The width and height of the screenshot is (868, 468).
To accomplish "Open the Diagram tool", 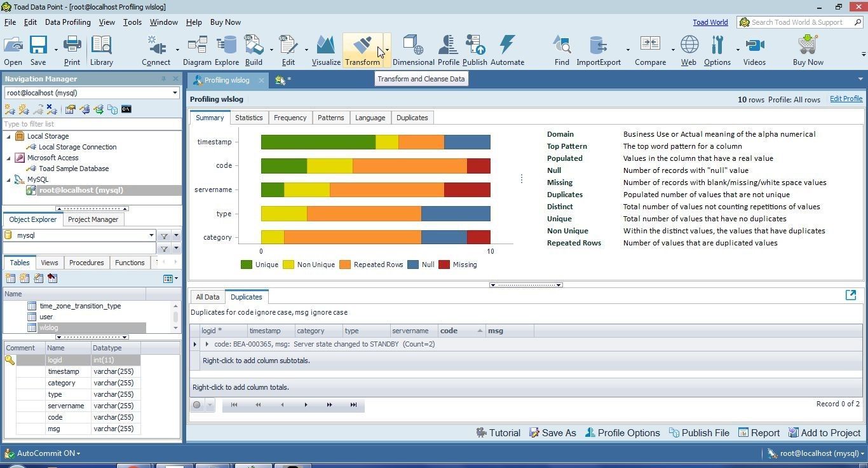I will click(197, 50).
